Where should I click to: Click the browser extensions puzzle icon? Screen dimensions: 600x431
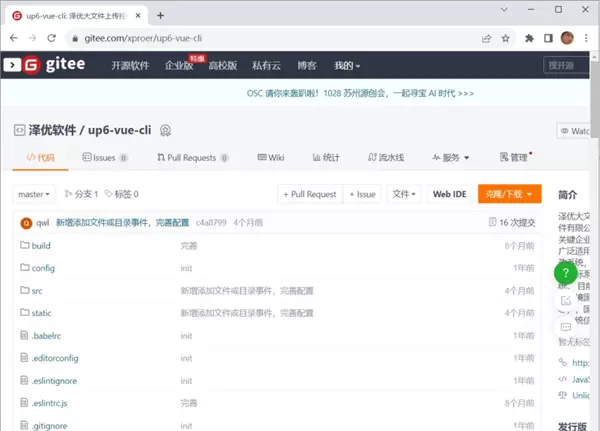[528, 38]
